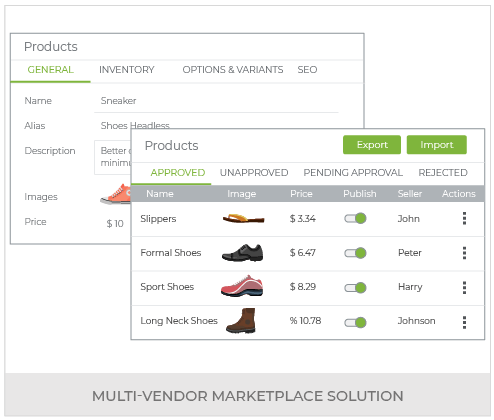Click the Multi-Vendor Marketplace Solution caption
Image resolution: width=494 pixels, height=420 pixels.
click(248, 396)
